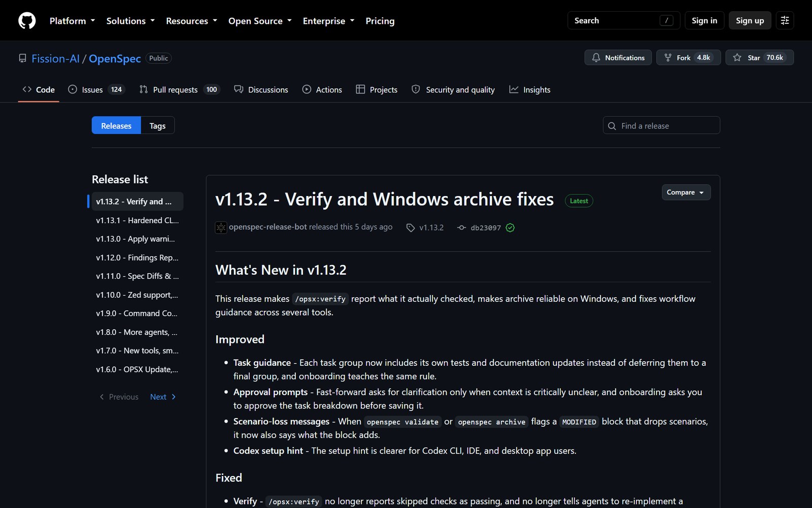The image size is (812, 508).
Task: Select v1.9.0 - Command Co... release
Action: pos(138,313)
